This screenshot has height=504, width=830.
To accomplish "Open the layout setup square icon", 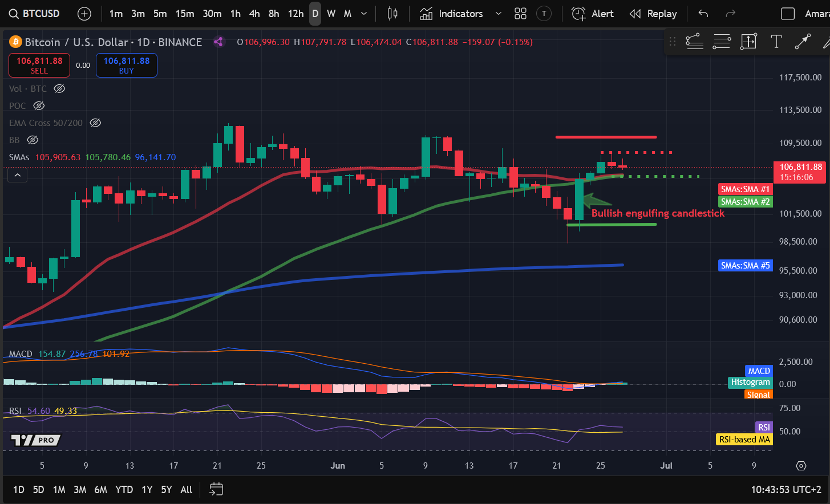I will pyautogui.click(x=788, y=14).
